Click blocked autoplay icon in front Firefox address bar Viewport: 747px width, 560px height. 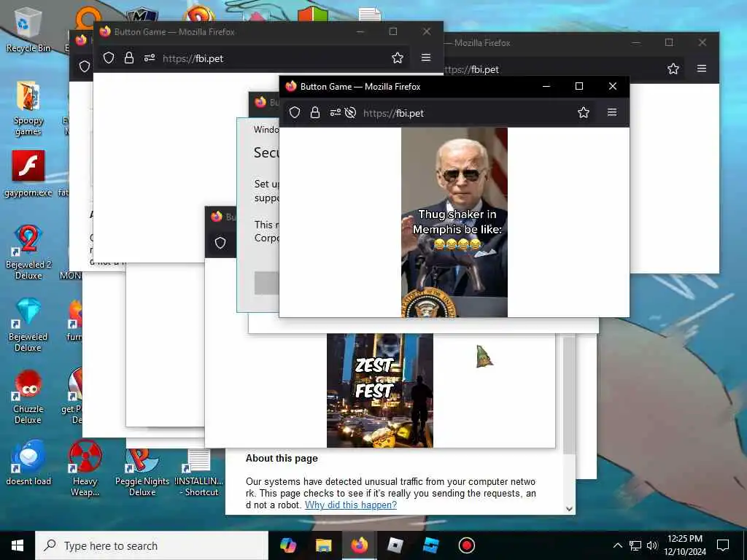(350, 112)
